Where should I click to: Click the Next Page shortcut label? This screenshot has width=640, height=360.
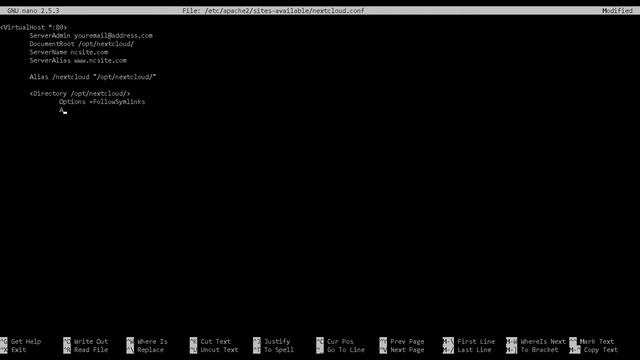[407, 350]
